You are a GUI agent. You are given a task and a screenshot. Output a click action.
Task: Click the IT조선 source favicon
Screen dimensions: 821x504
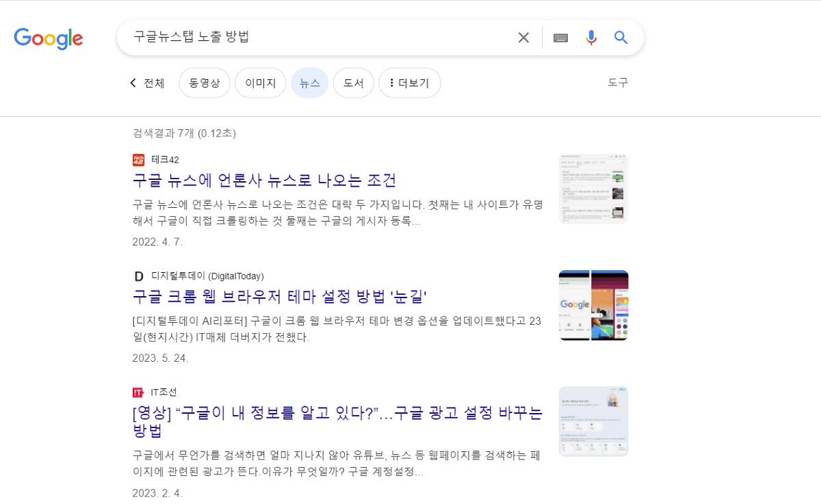click(x=138, y=393)
